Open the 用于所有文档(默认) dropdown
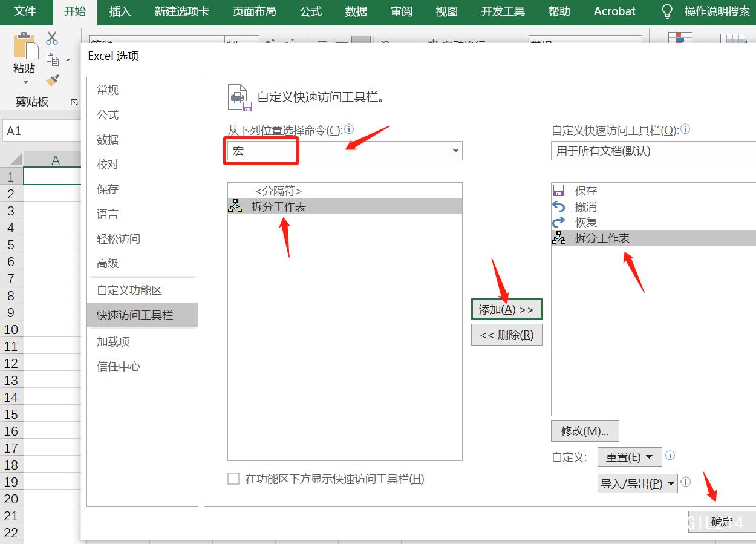This screenshot has height=544, width=756. click(x=653, y=151)
